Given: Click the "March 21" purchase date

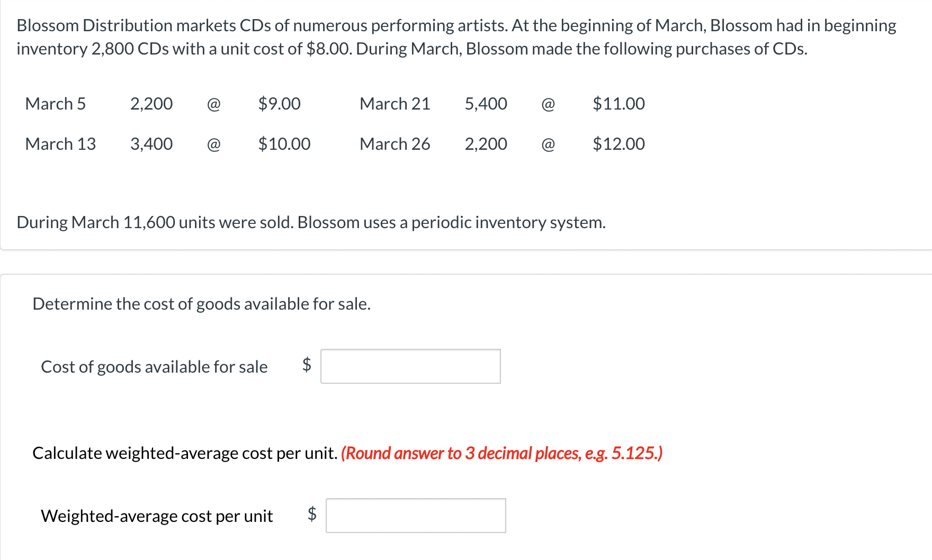Looking at the screenshot, I should [395, 104].
